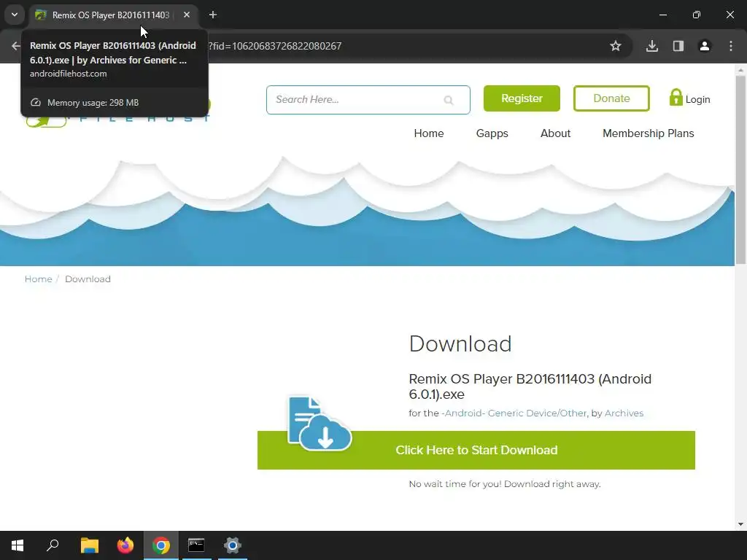Viewport: 747px width, 560px height.
Task: Open the Windows Start menu
Action: click(18, 545)
